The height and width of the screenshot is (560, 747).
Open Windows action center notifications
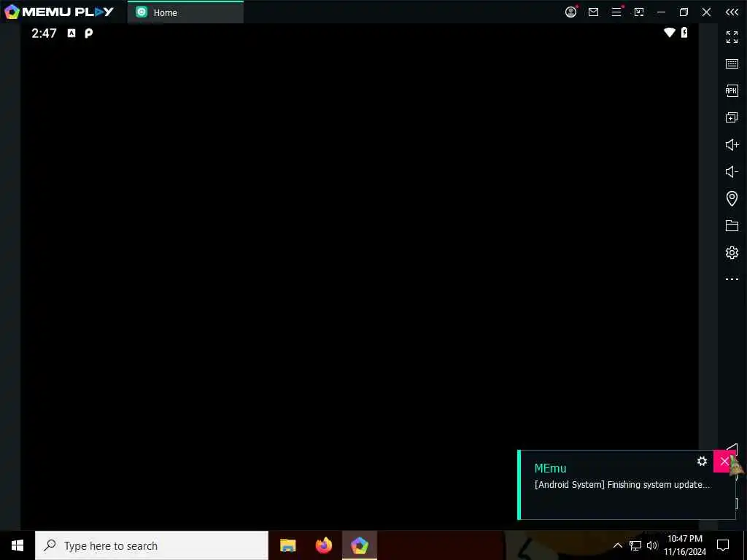(723, 545)
